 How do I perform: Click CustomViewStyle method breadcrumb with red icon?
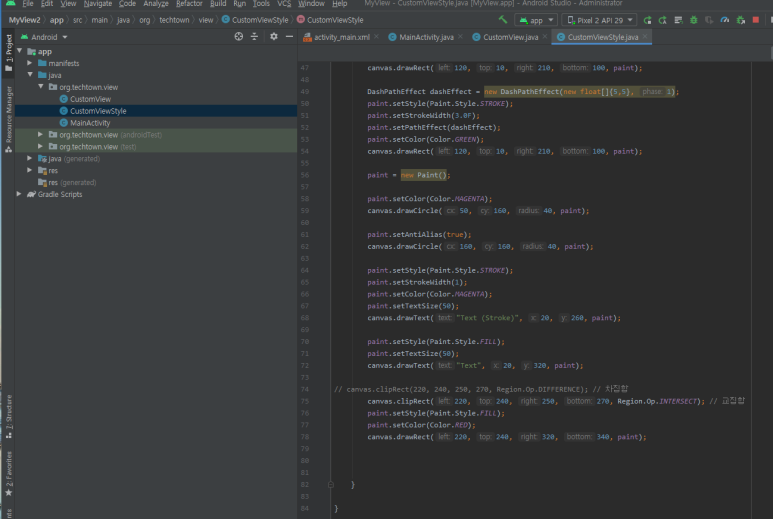click(x=330, y=20)
